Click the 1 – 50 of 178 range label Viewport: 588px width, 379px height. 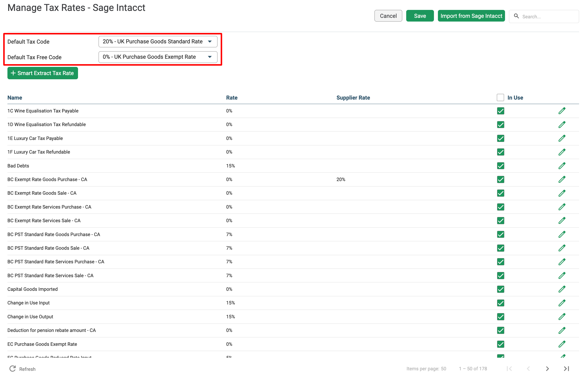pyautogui.click(x=473, y=369)
